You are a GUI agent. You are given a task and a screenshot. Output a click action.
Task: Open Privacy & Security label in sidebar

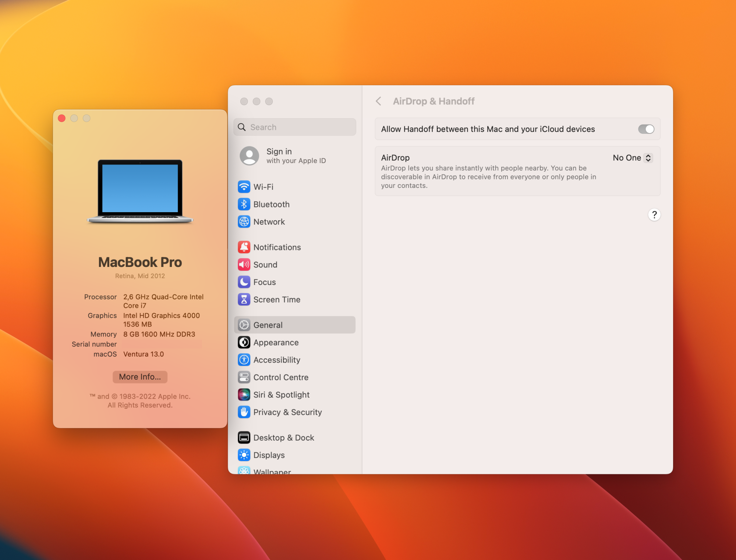288,412
